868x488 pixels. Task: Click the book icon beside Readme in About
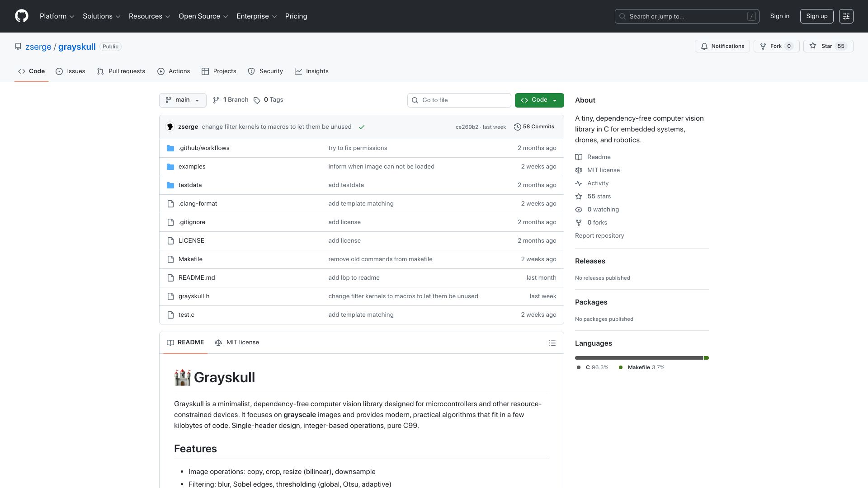(x=579, y=157)
